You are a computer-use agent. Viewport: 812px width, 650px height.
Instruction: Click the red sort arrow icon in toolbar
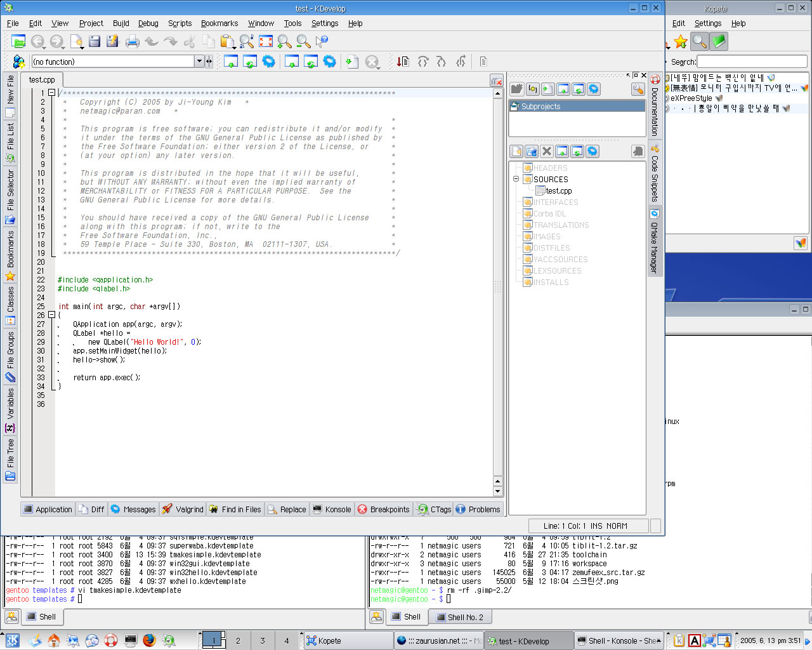click(403, 62)
